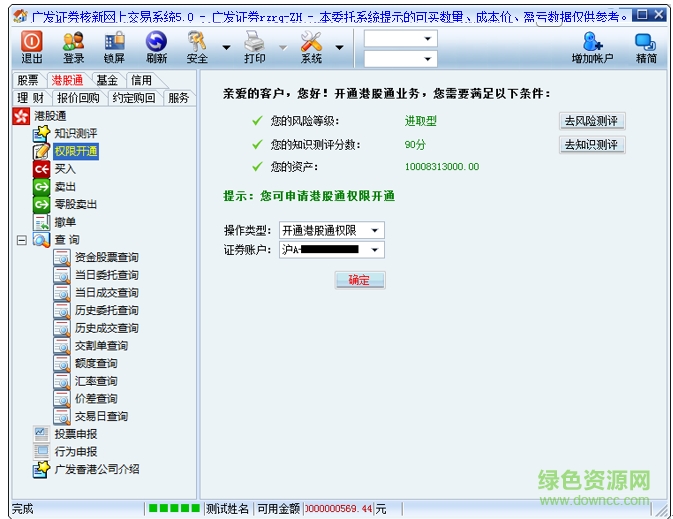Click the 退出 exit toolbar icon

click(32, 47)
